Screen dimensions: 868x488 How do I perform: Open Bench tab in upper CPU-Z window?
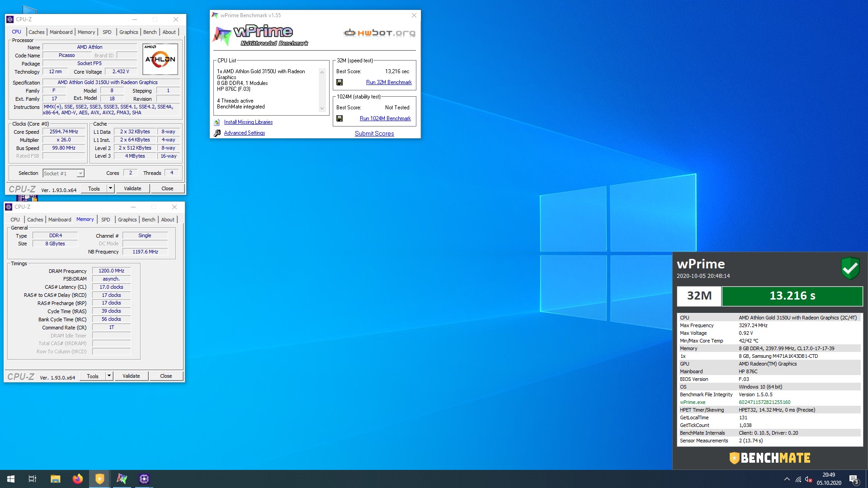[150, 32]
